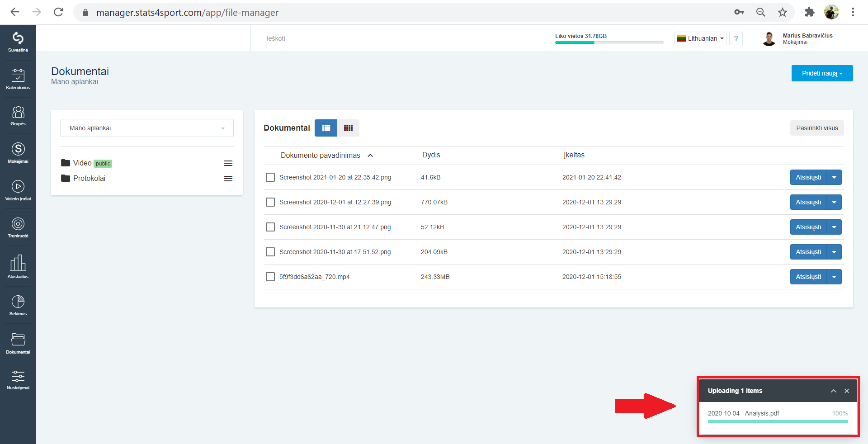Check Screenshot 2020-11-30 at 21.12.47.png row

270,227
